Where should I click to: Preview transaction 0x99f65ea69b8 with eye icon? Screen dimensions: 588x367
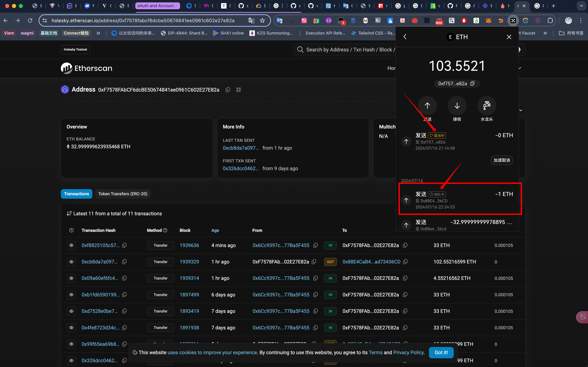pyautogui.click(x=71, y=344)
